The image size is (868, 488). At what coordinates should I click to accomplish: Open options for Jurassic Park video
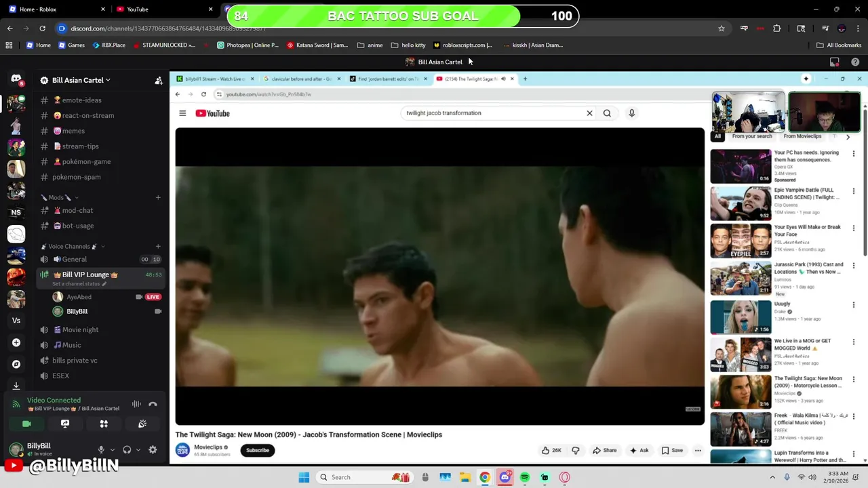pos(854,266)
